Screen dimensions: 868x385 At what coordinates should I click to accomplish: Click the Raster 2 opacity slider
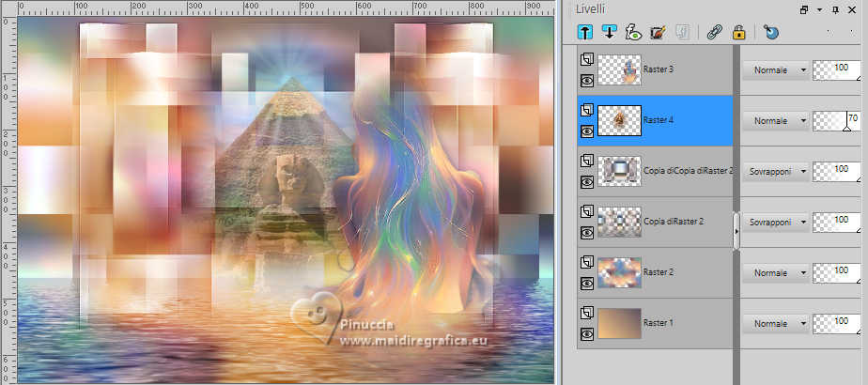pyautogui.click(x=837, y=273)
